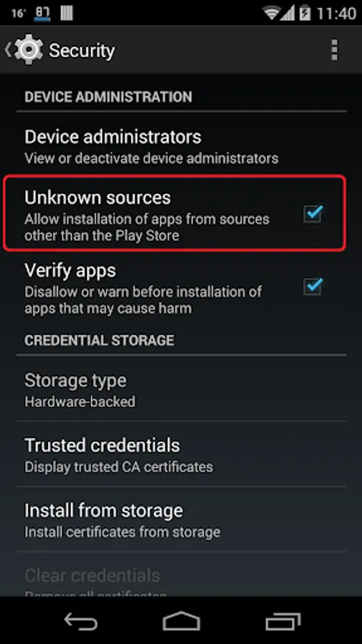Open Device administrators setting
The image size is (362, 644).
[x=181, y=147]
